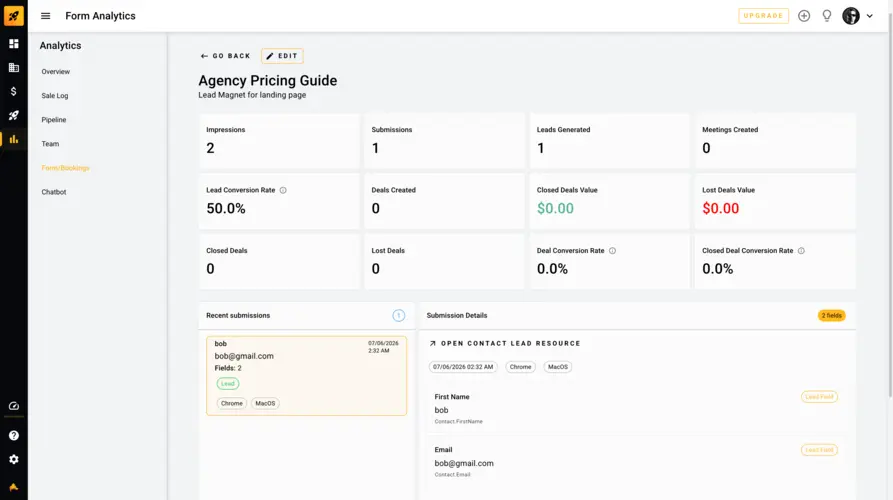
Task: Click the bob@gmail.com value under Email
Action: tap(464, 464)
